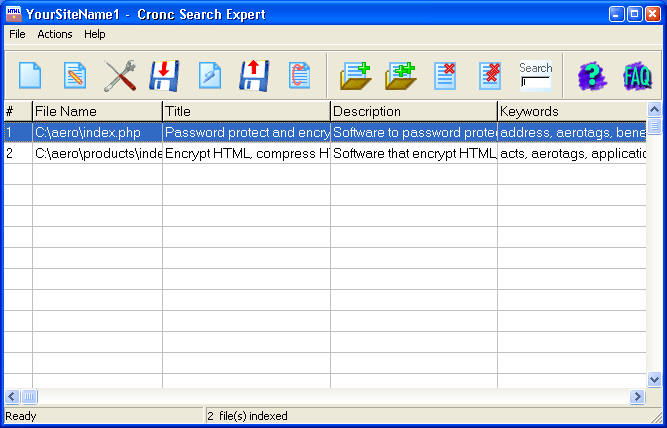Click vertical scrollbar down arrow
667x428 pixels.
click(654, 379)
